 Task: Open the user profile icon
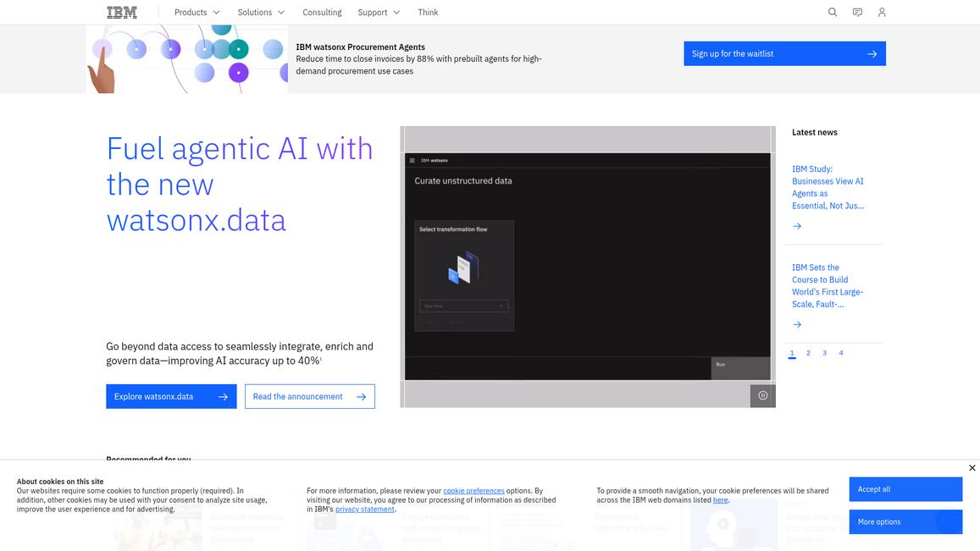coord(882,13)
